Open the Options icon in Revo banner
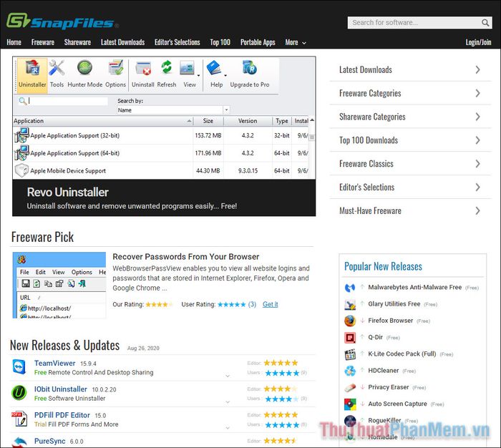The height and width of the screenshot is (448, 501). [116, 68]
